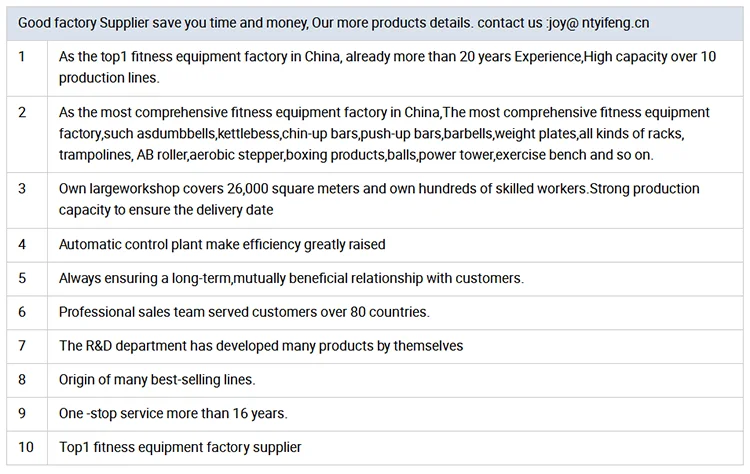Click the header row about Good factory Supplier
This screenshot has width=750, height=474.
pos(375,23)
